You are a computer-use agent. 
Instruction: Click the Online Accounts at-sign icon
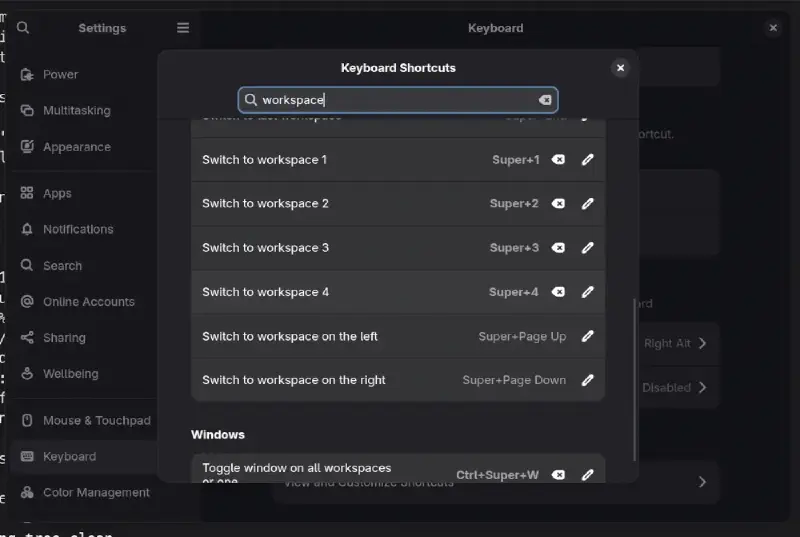point(27,302)
